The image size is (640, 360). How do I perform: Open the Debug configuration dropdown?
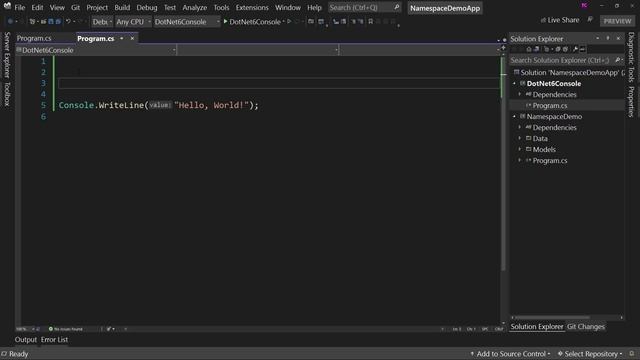102,22
